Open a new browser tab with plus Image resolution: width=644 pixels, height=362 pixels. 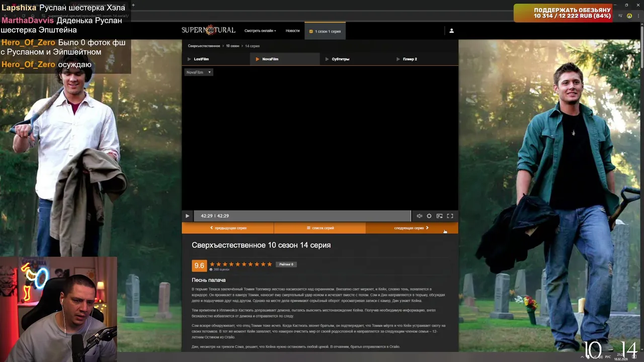(133, 5)
